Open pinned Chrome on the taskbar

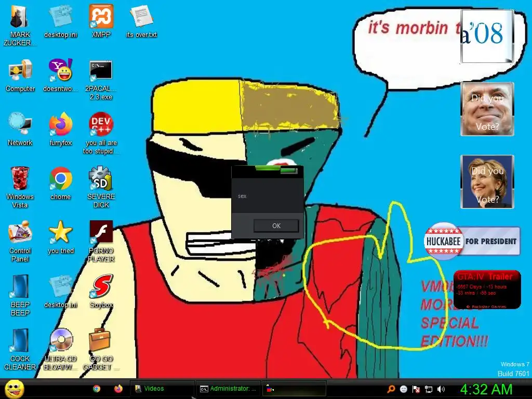click(96, 389)
